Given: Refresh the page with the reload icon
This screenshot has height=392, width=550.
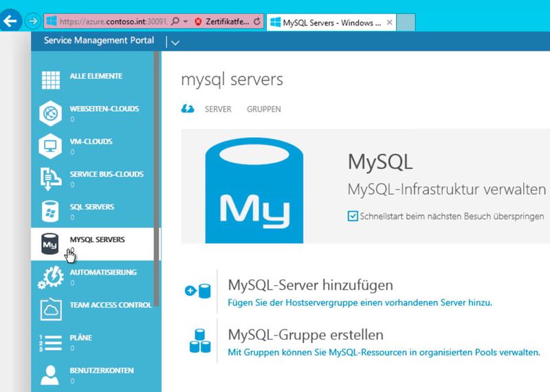Looking at the screenshot, I should pyautogui.click(x=257, y=21).
